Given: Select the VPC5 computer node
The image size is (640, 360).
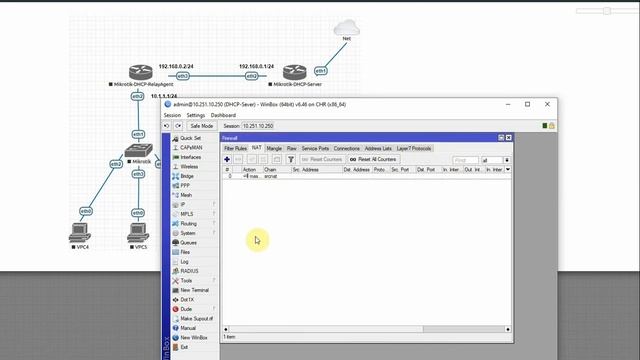Looking at the screenshot, I should click(138, 233).
